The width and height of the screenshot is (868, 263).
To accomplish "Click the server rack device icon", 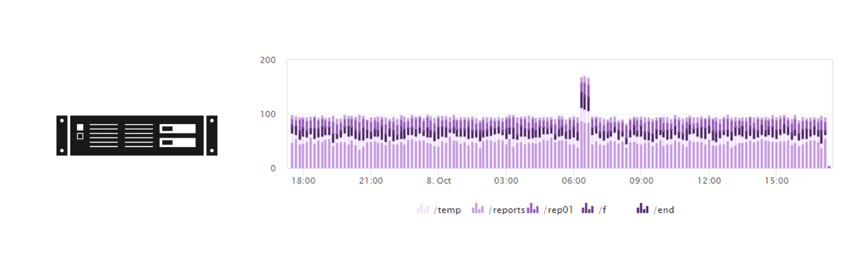I will click(137, 135).
